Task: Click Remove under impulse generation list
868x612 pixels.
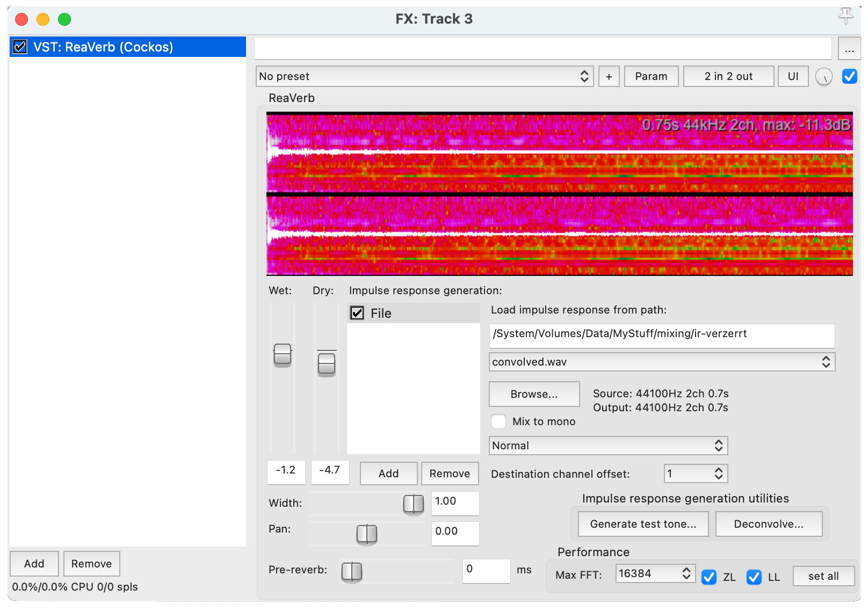Action: point(450,473)
